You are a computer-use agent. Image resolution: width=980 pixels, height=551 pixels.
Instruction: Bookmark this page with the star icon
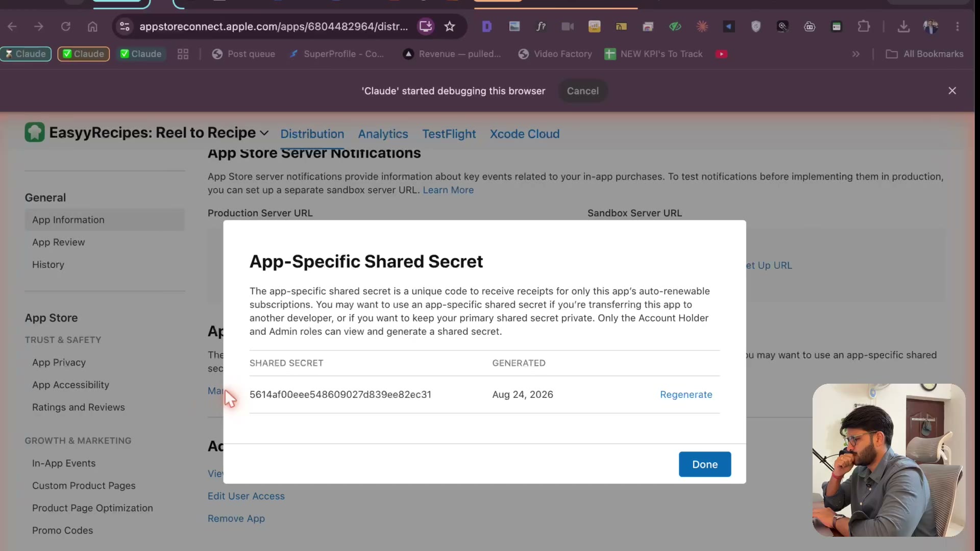[x=450, y=27]
